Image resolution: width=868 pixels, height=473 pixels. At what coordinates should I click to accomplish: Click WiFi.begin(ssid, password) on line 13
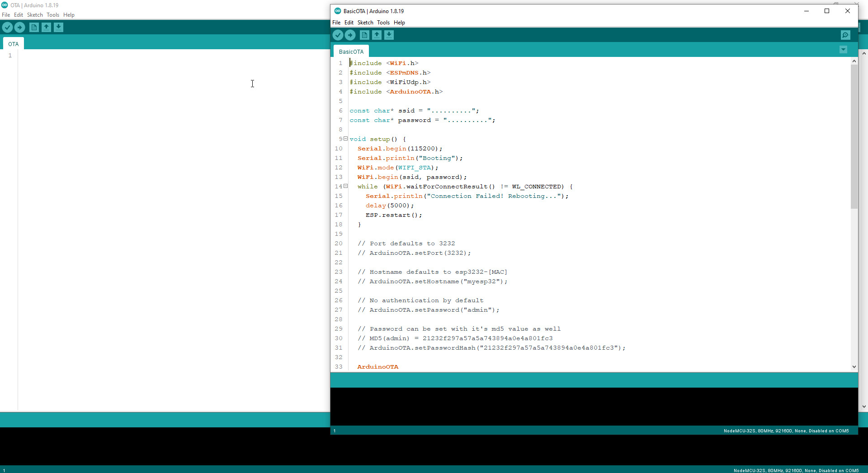(x=412, y=177)
